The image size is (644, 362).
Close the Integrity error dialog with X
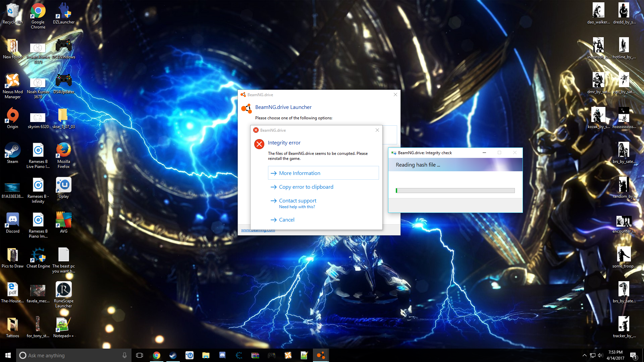(x=377, y=130)
